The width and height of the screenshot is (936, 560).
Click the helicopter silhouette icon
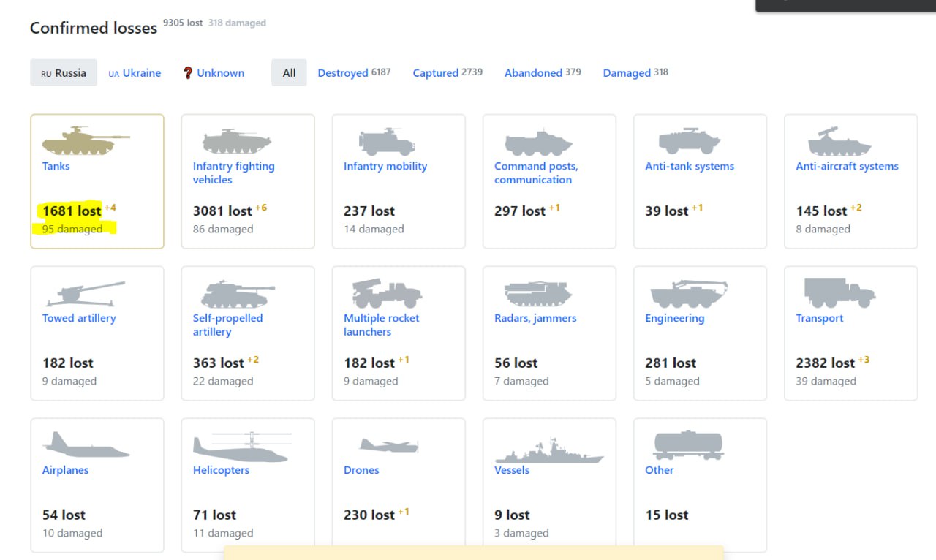pos(242,446)
